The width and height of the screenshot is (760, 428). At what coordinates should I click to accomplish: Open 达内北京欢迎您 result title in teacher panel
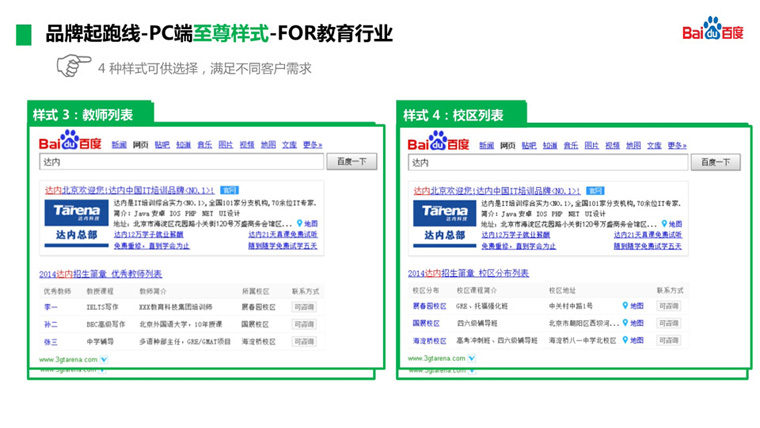pos(129,190)
